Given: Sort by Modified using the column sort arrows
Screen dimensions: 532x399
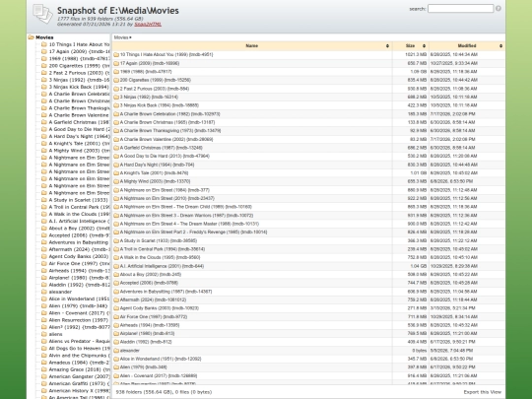Looking at the screenshot, I should click(500, 45).
